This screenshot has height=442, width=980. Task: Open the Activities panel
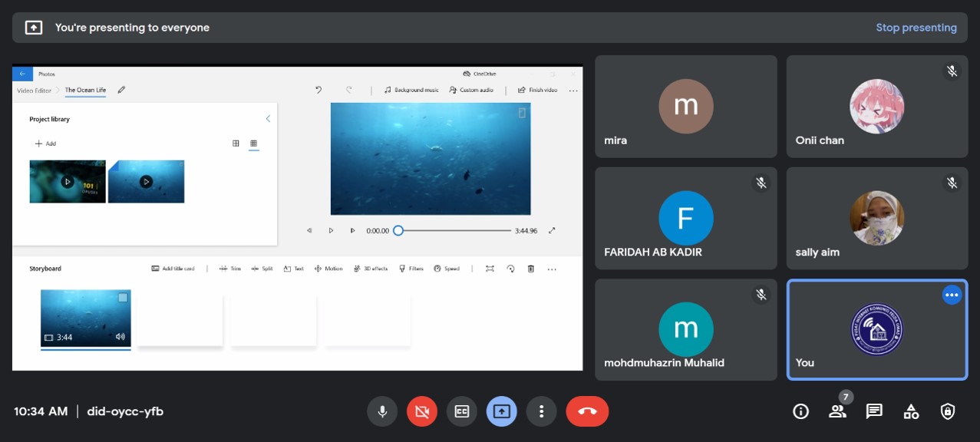[x=911, y=411]
